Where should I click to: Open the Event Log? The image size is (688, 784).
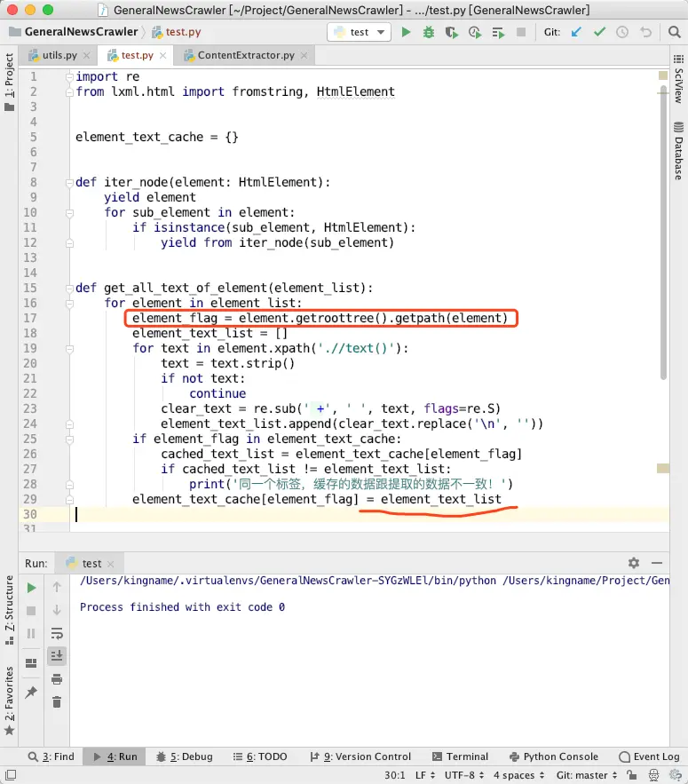tap(649, 756)
